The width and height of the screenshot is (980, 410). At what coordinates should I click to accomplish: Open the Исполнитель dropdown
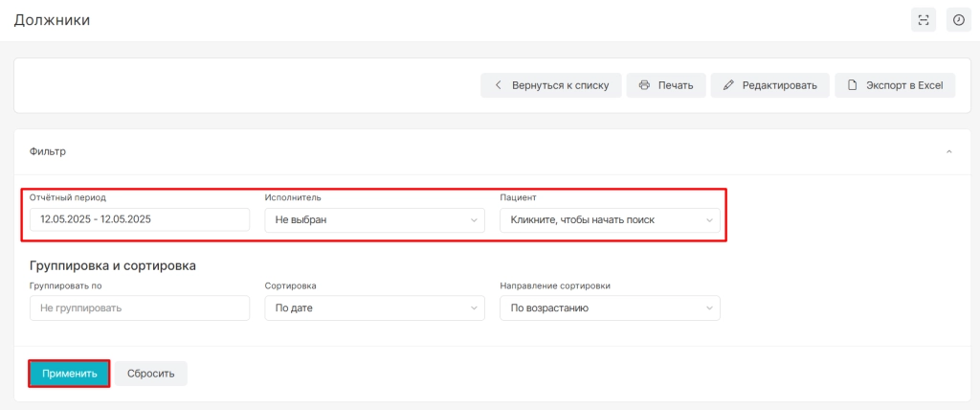click(374, 220)
